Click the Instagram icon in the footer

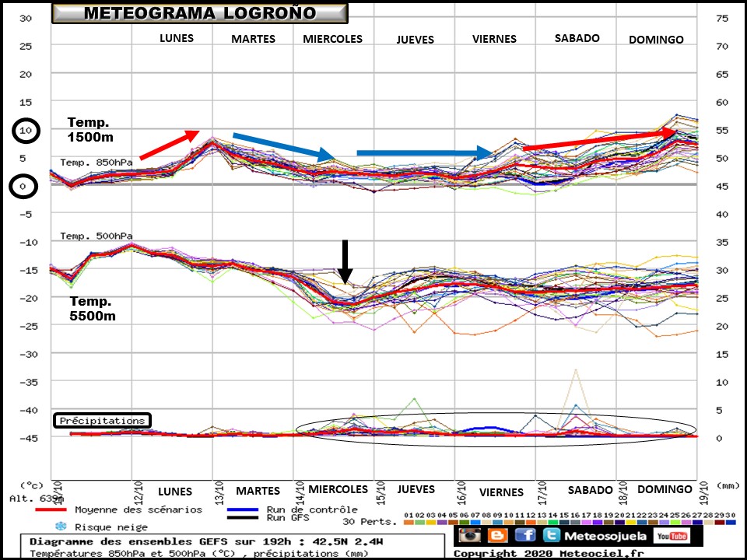coord(470,535)
